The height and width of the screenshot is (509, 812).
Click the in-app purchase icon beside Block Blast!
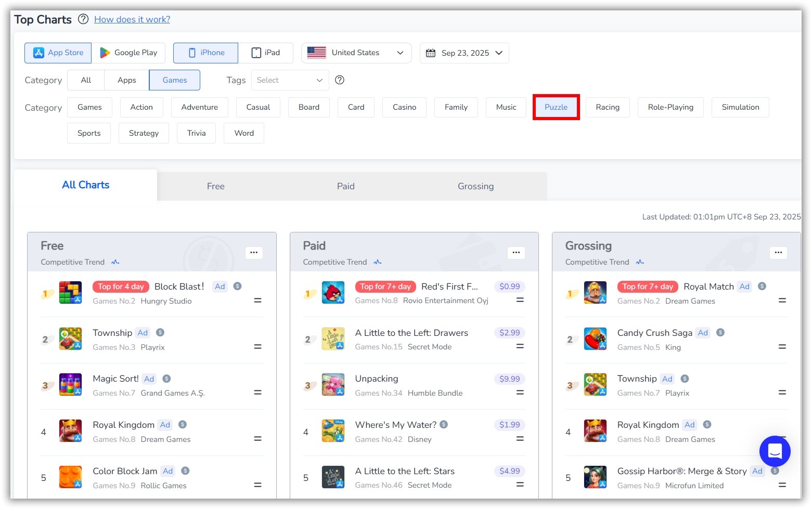click(237, 286)
